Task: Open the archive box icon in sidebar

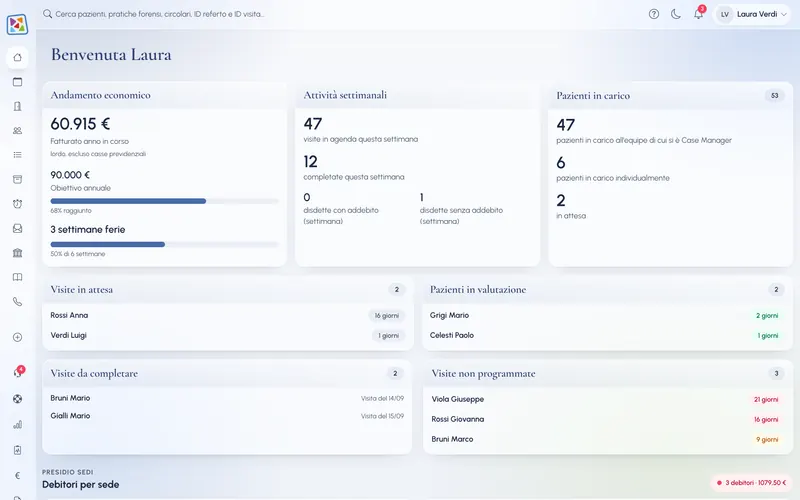Action: (17, 179)
